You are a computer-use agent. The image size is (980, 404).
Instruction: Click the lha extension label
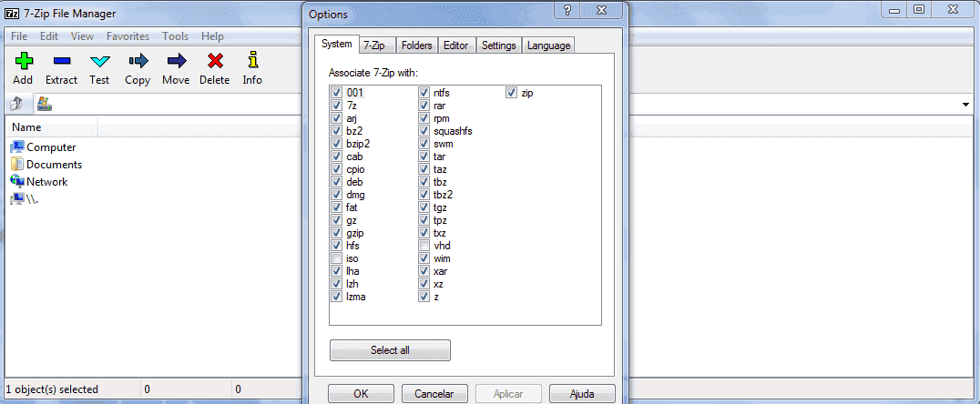[x=352, y=271]
